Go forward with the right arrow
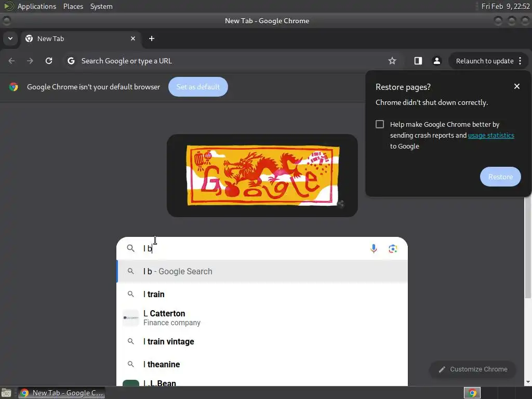The height and width of the screenshot is (399, 532). 30,61
